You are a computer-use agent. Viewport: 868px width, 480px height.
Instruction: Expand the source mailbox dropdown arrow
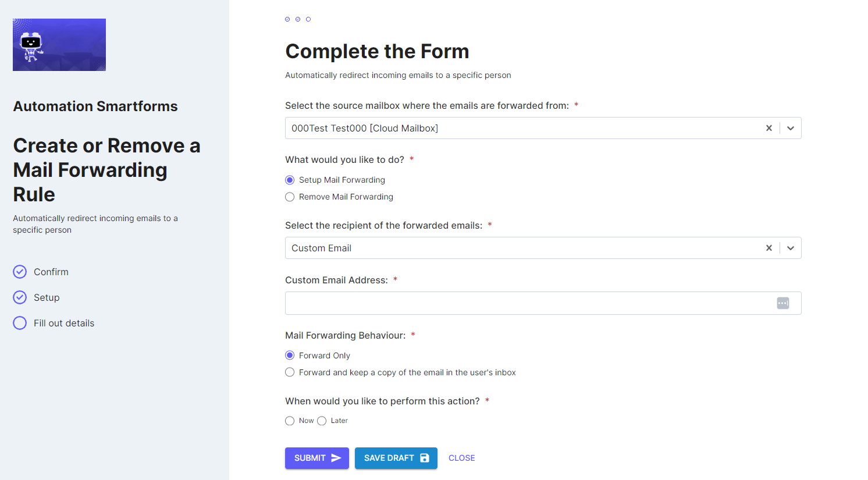coord(790,128)
